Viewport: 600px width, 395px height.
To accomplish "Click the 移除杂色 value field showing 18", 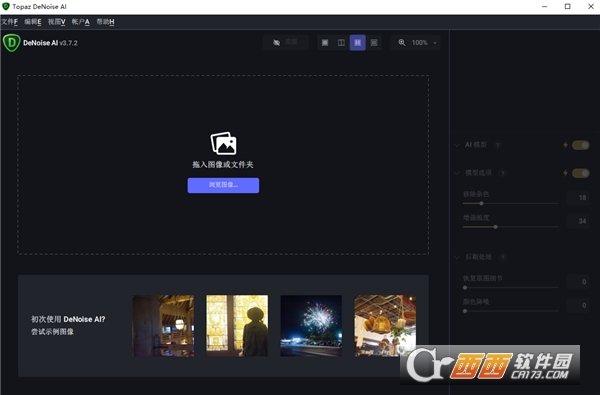I will click(x=578, y=198).
